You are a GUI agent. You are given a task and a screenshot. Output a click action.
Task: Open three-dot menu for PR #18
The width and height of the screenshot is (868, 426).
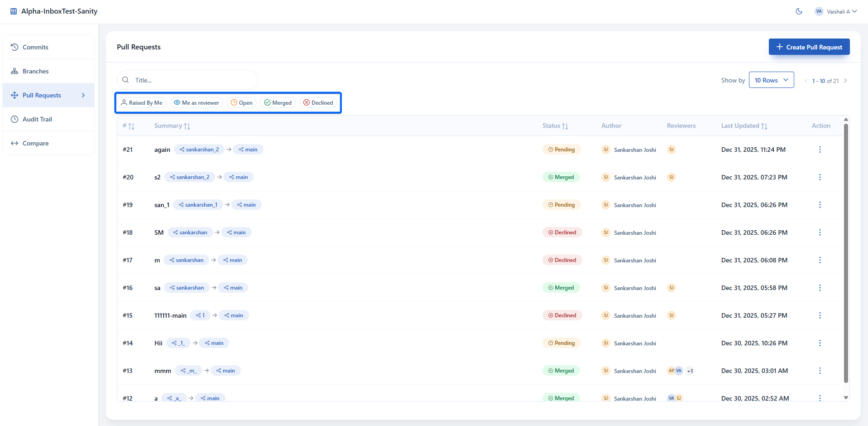tap(820, 232)
